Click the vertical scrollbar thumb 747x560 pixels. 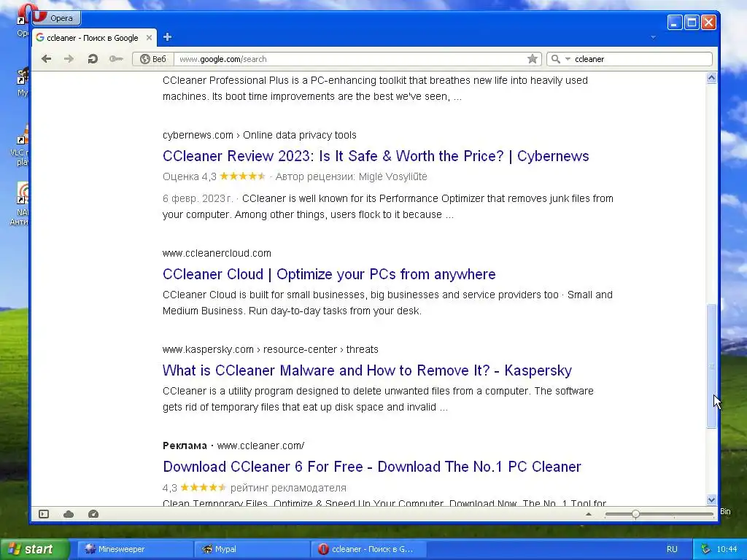pyautogui.click(x=711, y=366)
